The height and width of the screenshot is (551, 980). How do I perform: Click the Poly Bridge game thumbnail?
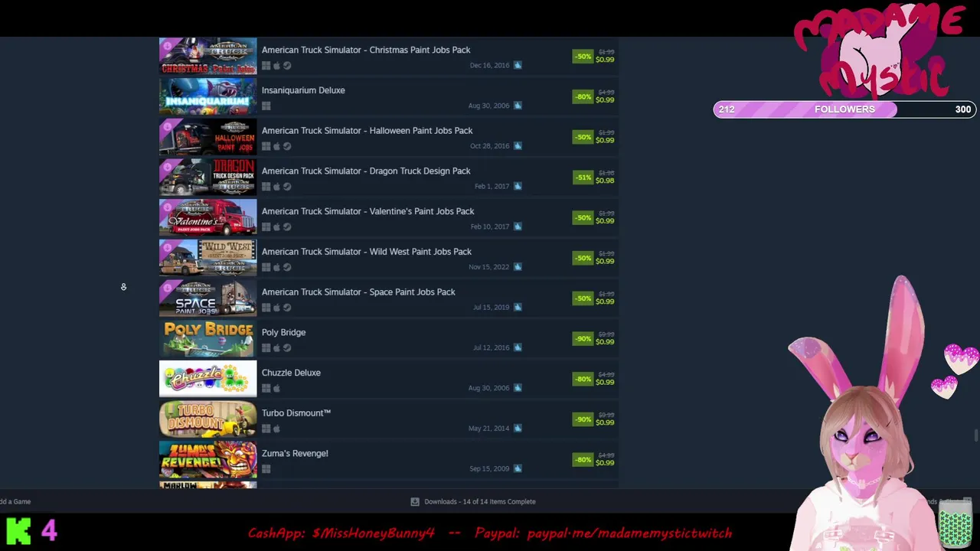[x=208, y=339]
